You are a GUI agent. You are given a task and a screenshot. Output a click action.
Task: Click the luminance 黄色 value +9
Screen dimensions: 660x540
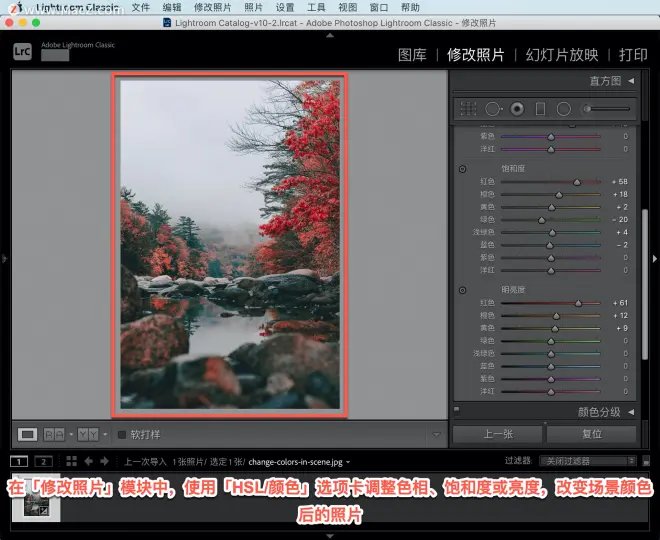(x=622, y=328)
